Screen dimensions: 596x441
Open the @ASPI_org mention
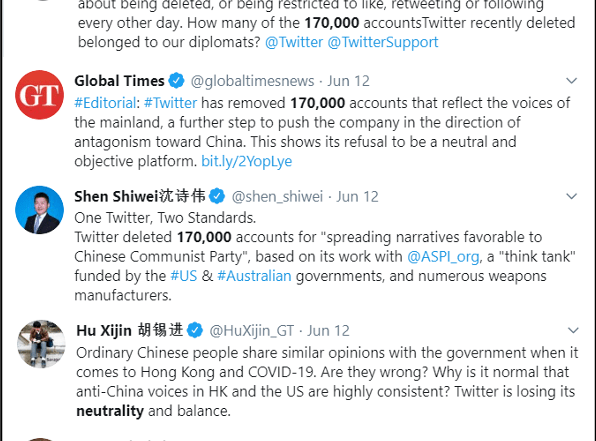point(443,257)
